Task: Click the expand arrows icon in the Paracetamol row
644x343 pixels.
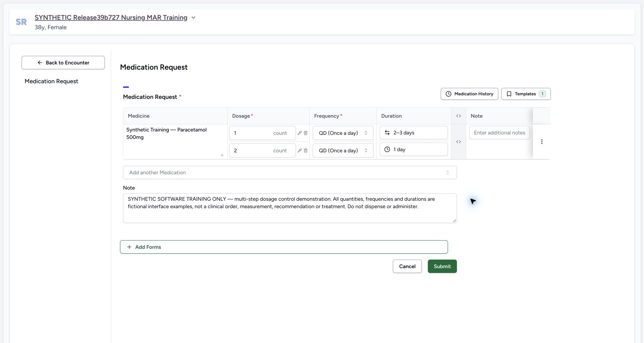Action: pyautogui.click(x=459, y=142)
